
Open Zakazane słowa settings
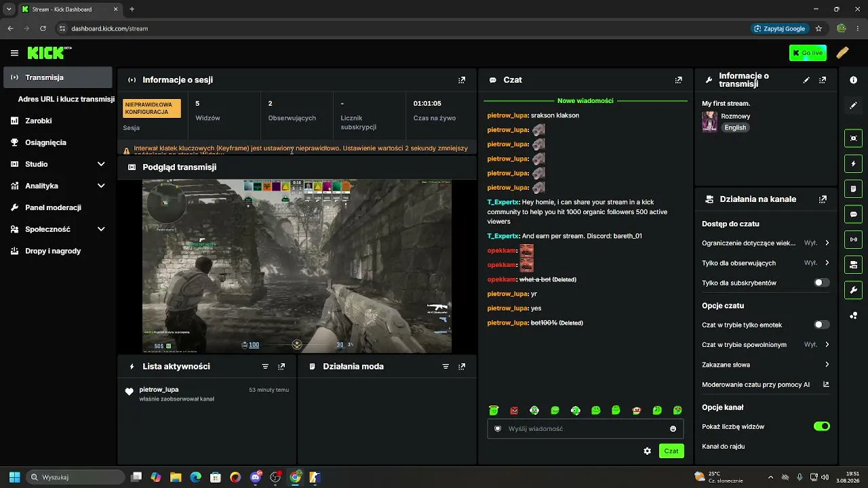(x=766, y=365)
